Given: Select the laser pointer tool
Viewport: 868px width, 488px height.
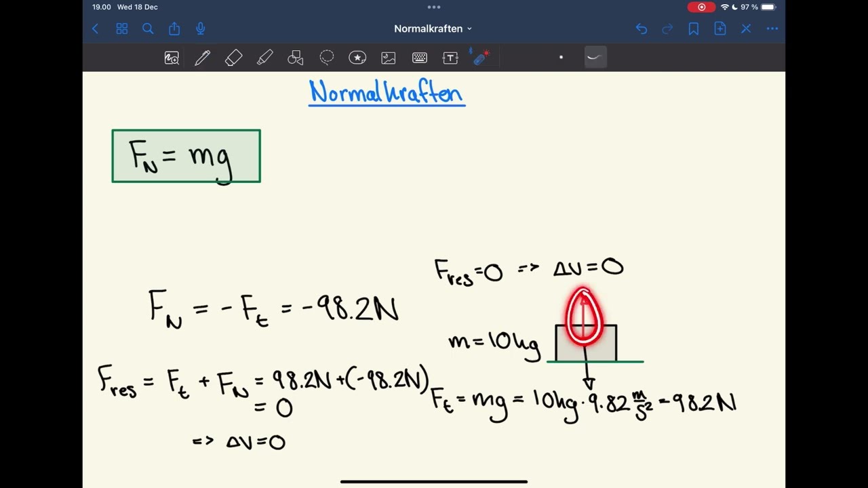Looking at the screenshot, I should point(481,58).
